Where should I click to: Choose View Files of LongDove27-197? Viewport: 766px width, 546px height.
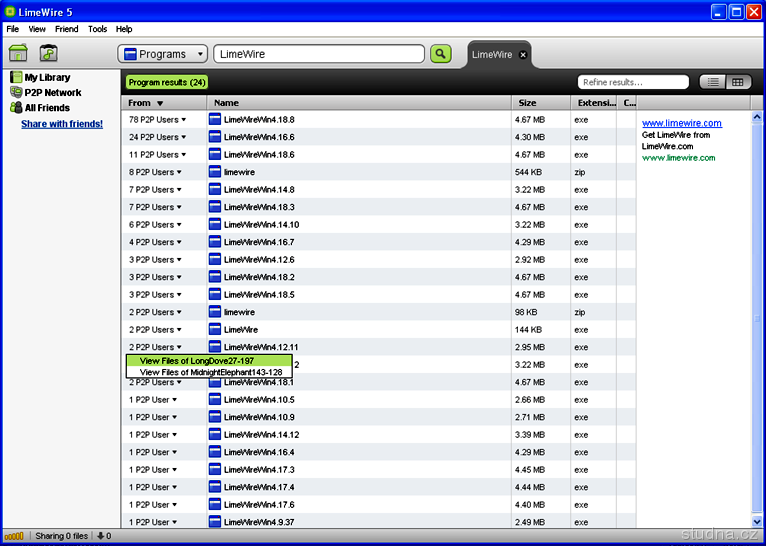209,360
